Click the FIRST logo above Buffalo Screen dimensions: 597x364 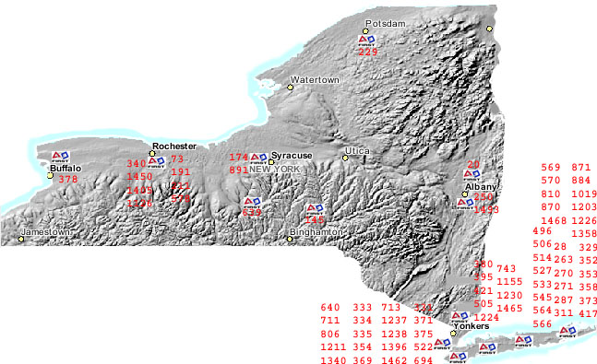click(61, 157)
